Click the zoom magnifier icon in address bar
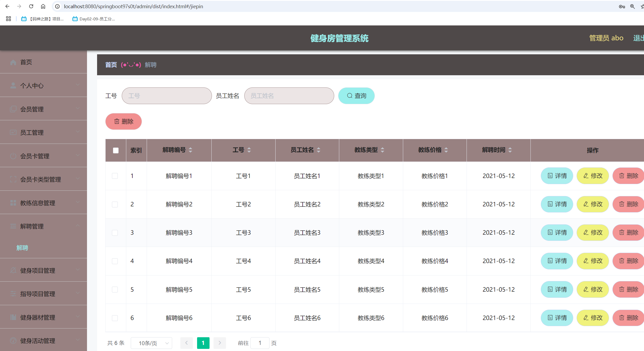 [632, 6]
